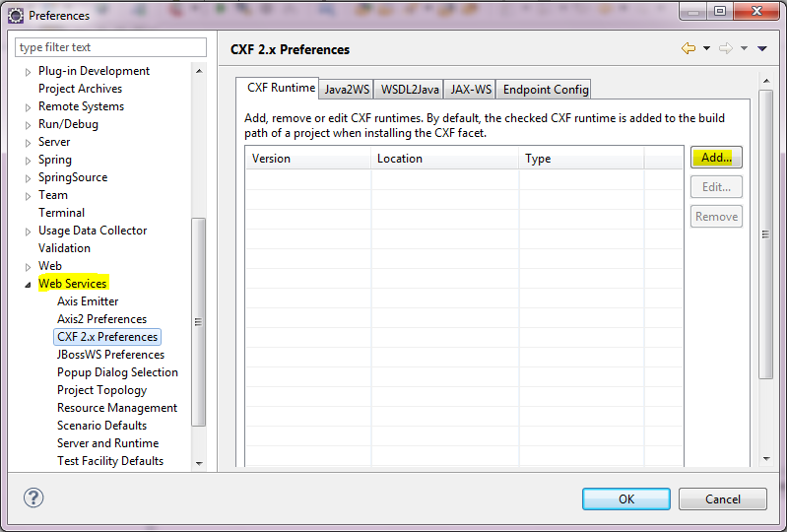The width and height of the screenshot is (787, 532).
Task: Click the right pane scrollbar up arrow
Action: (766, 81)
